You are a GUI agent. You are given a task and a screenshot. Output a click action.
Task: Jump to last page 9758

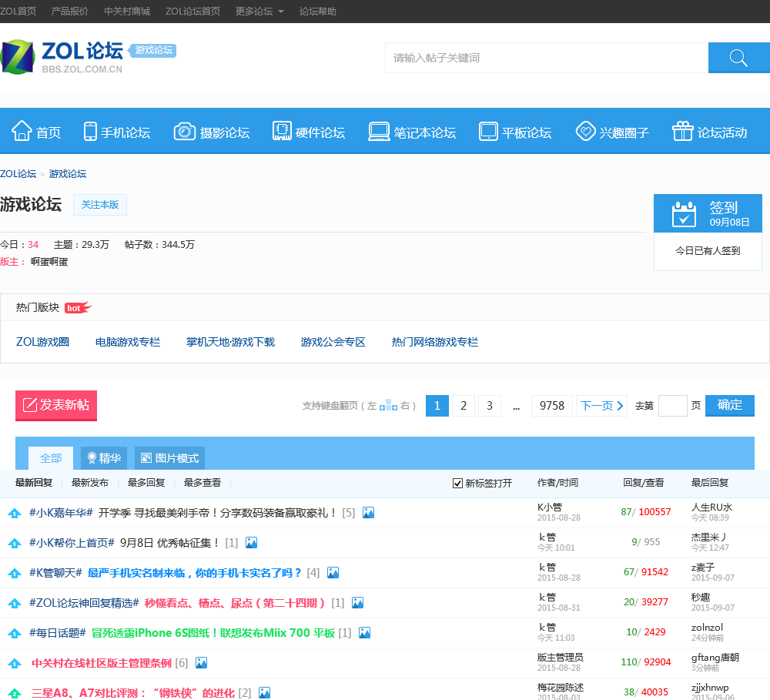point(552,406)
